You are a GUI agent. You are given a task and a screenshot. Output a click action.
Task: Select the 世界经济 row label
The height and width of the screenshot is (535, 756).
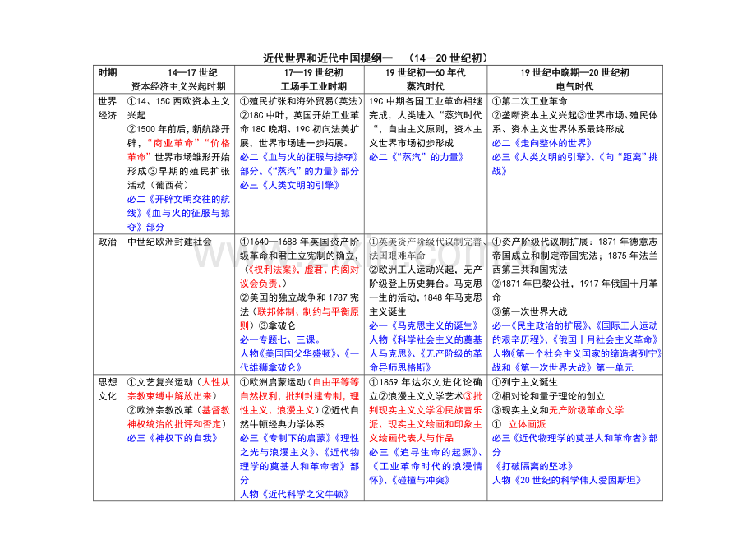coord(107,108)
